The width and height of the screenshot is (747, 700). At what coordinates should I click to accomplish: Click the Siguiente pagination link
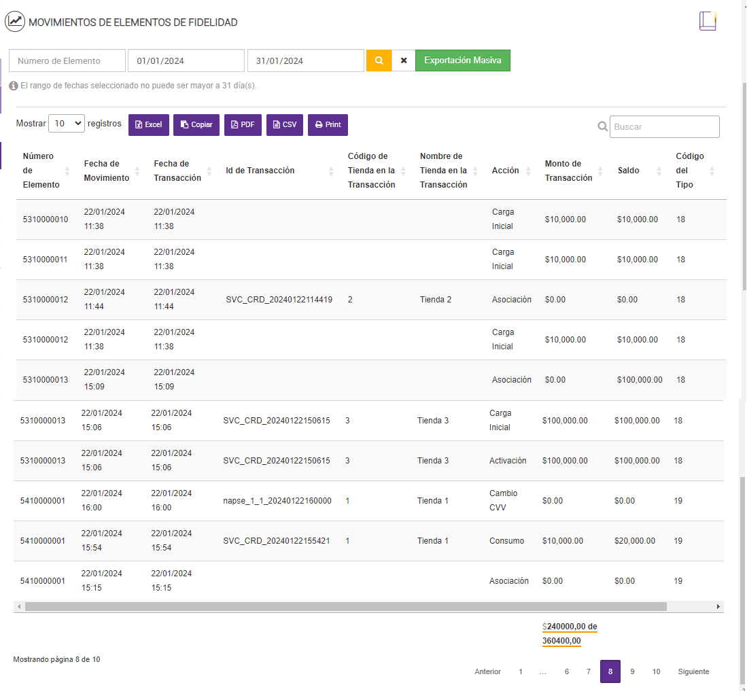point(693,671)
